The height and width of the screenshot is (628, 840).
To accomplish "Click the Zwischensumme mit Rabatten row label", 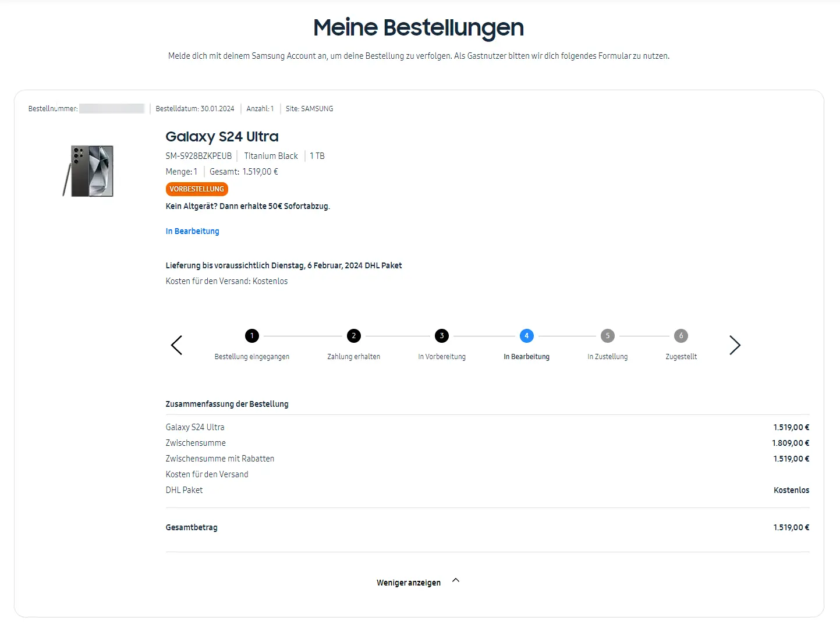I will [x=220, y=459].
